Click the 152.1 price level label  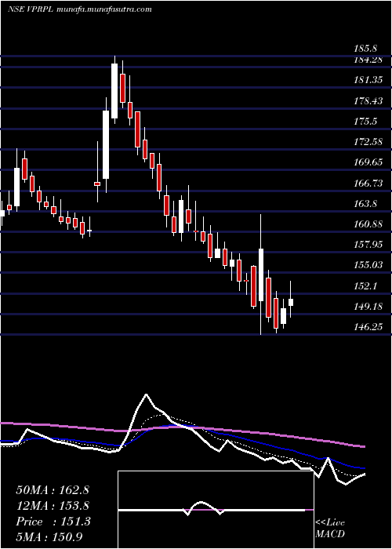pyautogui.click(x=367, y=286)
